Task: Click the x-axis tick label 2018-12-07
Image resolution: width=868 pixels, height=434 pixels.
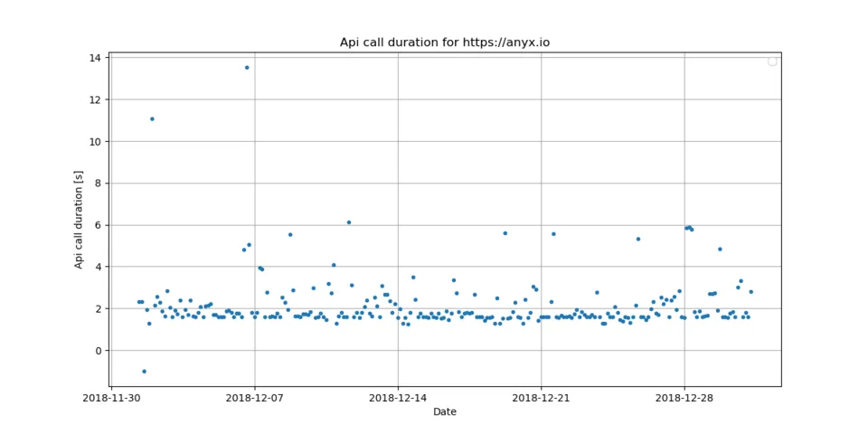Action: tap(255, 398)
